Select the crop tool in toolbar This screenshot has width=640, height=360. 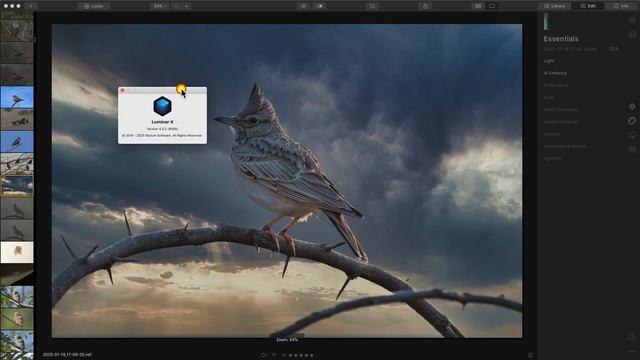coord(372,6)
